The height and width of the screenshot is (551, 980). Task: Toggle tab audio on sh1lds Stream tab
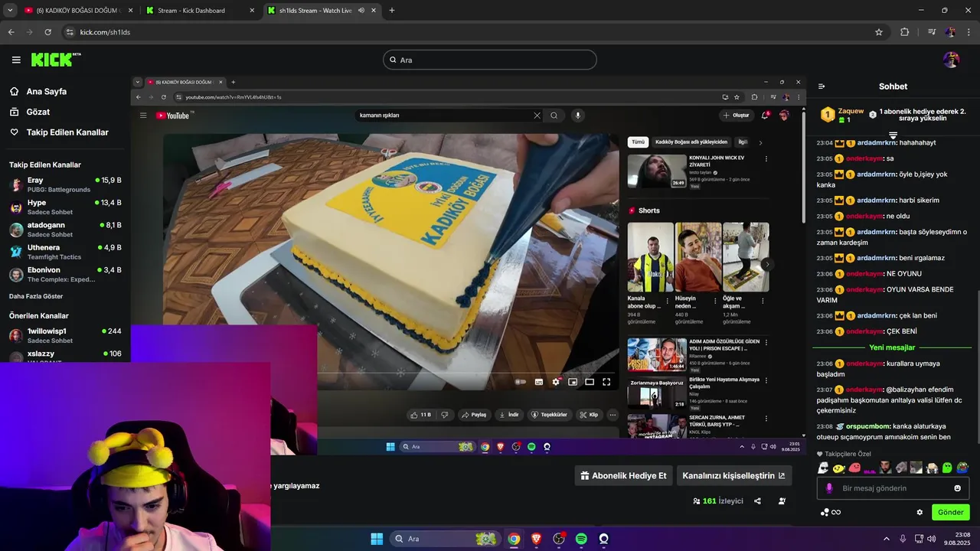(361, 11)
